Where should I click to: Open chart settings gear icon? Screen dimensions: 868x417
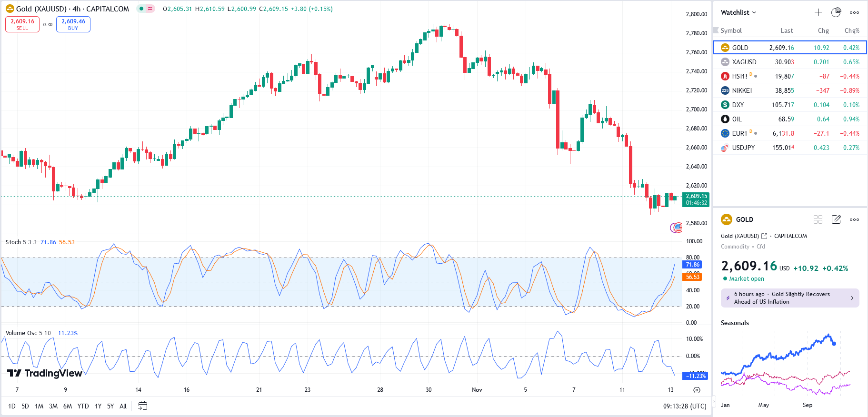(697, 390)
